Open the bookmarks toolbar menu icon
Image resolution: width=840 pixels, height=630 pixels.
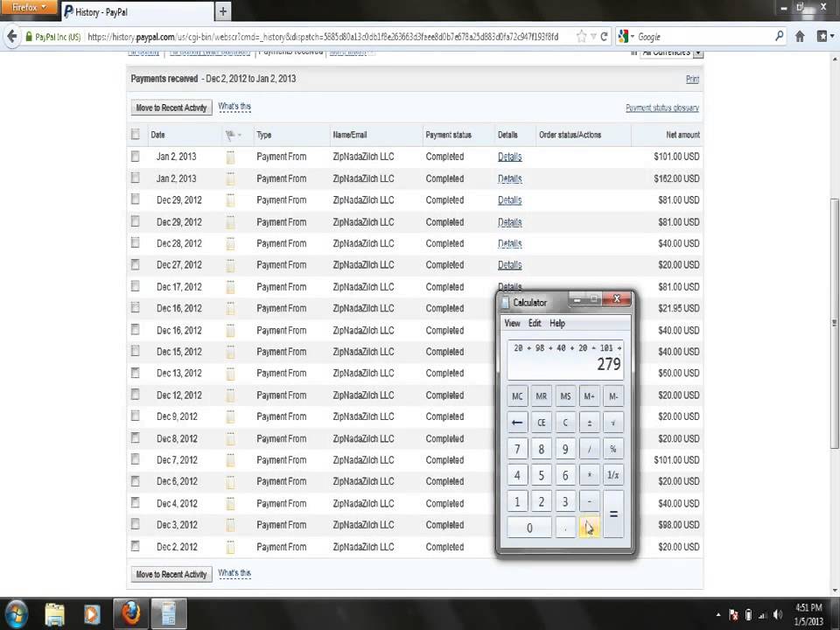[x=825, y=37]
